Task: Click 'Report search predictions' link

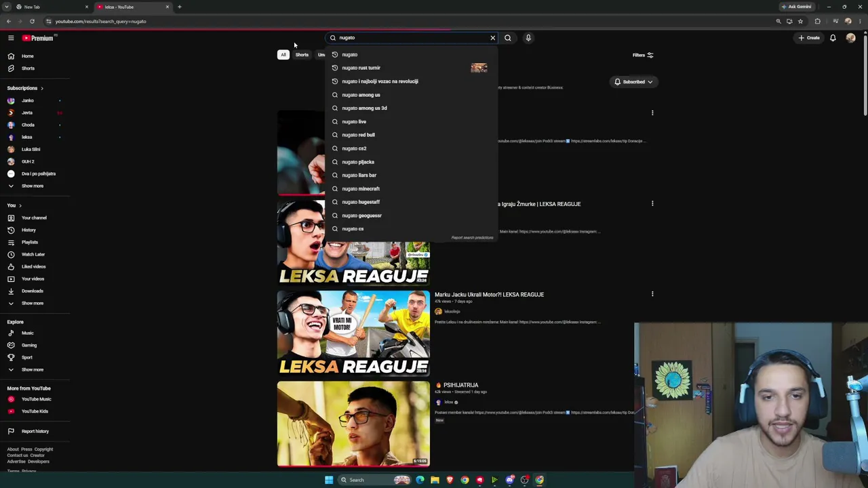Action: 472,238
